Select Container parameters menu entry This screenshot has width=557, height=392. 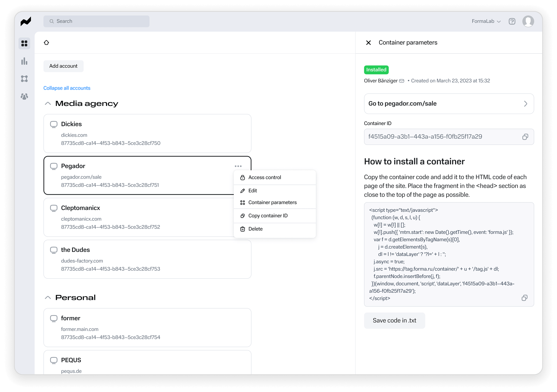coord(275,203)
